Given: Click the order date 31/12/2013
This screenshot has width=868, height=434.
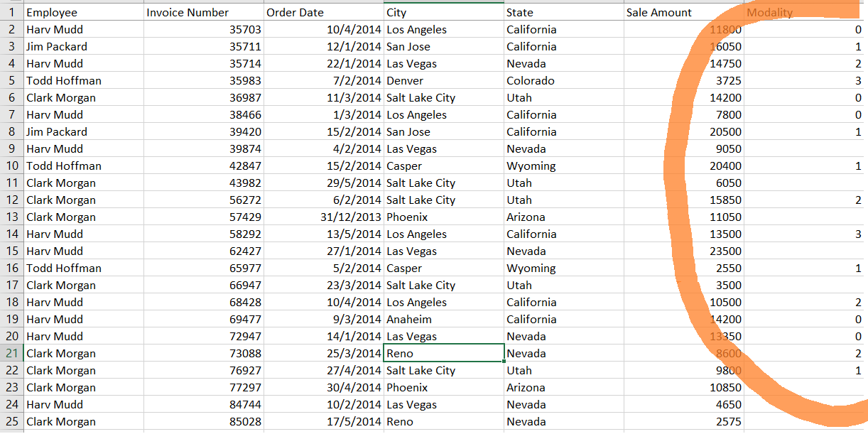Looking at the screenshot, I should 323,217.
